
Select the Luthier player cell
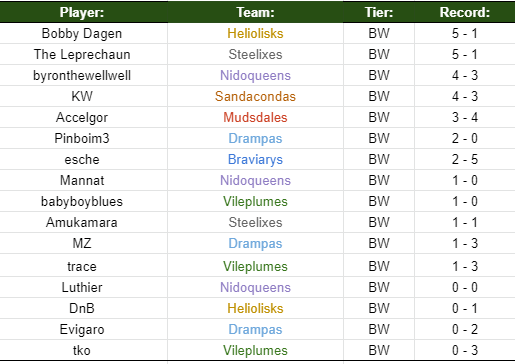pyautogui.click(x=84, y=287)
